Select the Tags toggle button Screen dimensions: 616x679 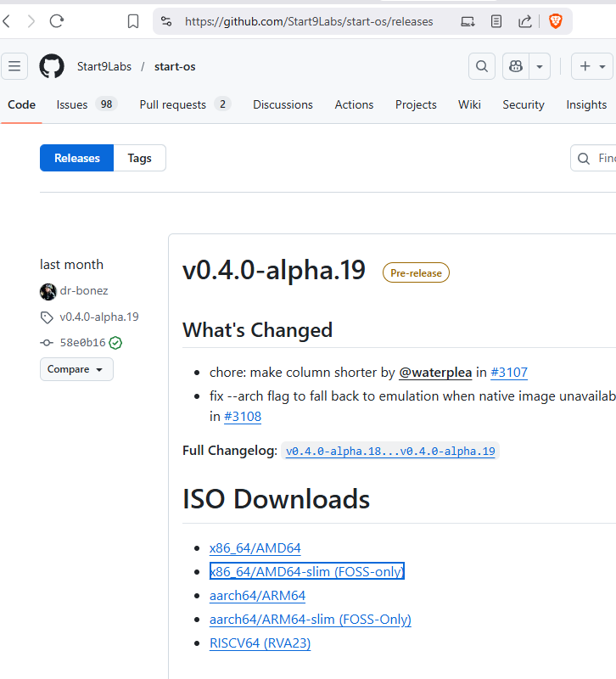pos(139,158)
